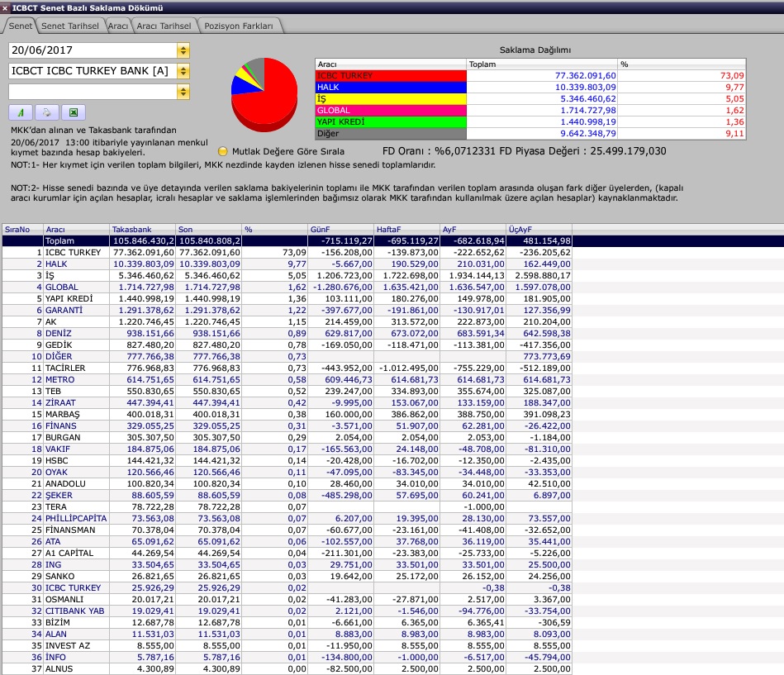Select the A1 CAPİTAL broker row
The height and width of the screenshot is (675, 784).
287,553
